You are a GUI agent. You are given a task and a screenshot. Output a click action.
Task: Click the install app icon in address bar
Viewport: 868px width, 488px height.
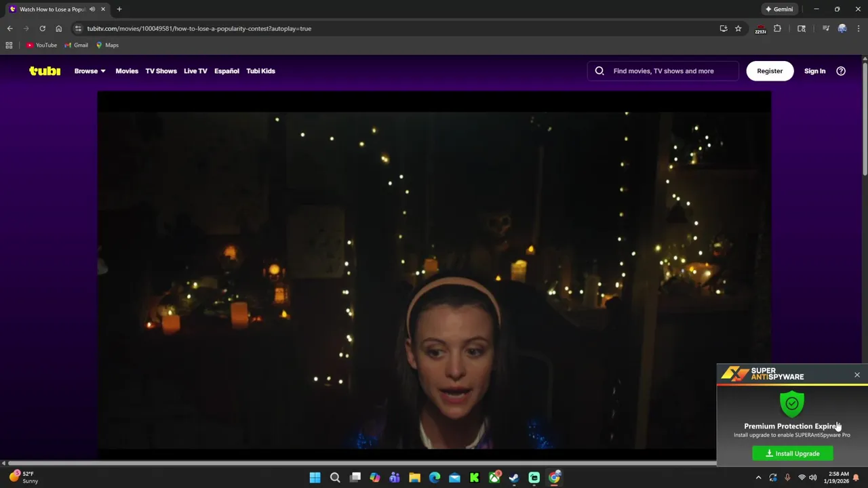coord(724,28)
